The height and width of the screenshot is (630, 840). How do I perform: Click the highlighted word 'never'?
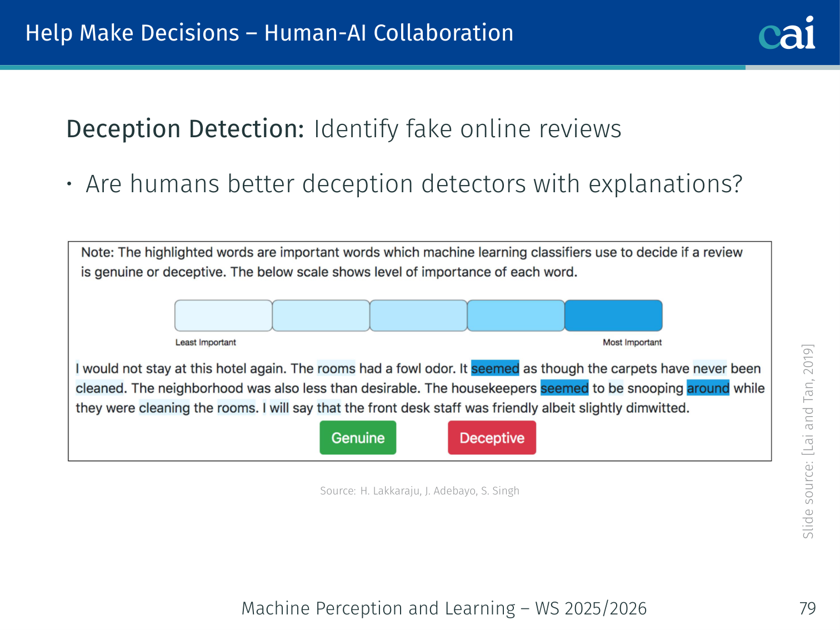(709, 368)
